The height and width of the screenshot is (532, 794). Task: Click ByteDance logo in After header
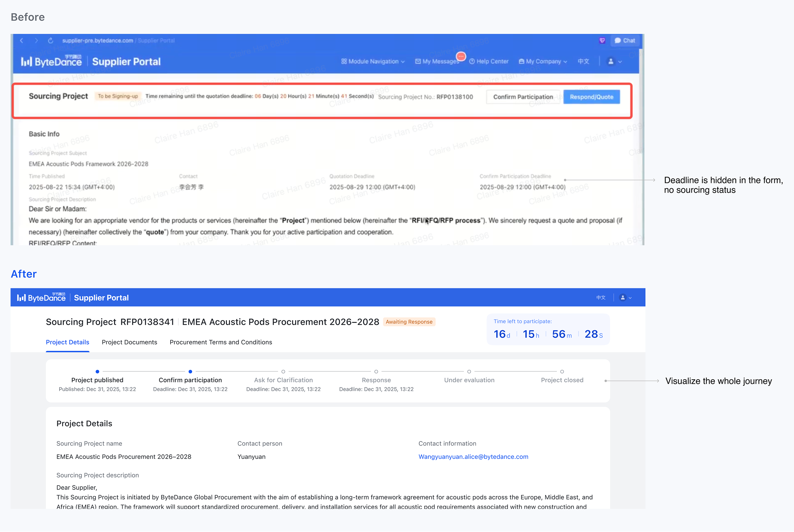point(42,298)
